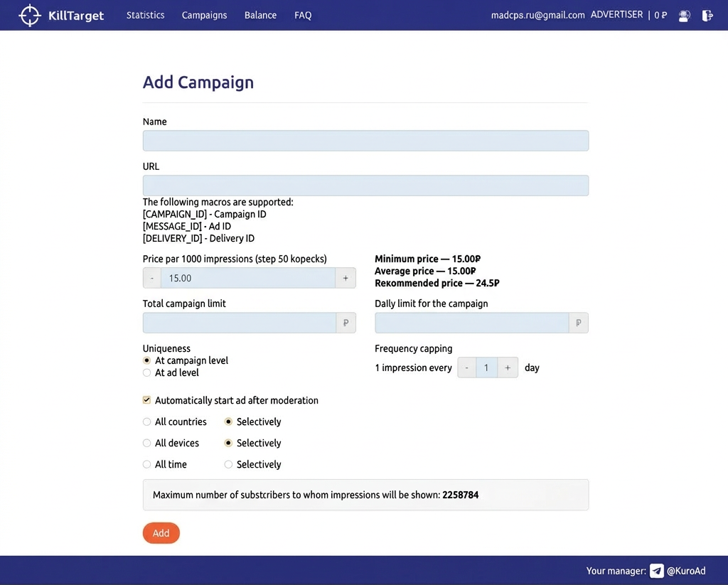The image size is (728, 585).
Task: Select uniqueness At campaign level
Action: (146, 361)
